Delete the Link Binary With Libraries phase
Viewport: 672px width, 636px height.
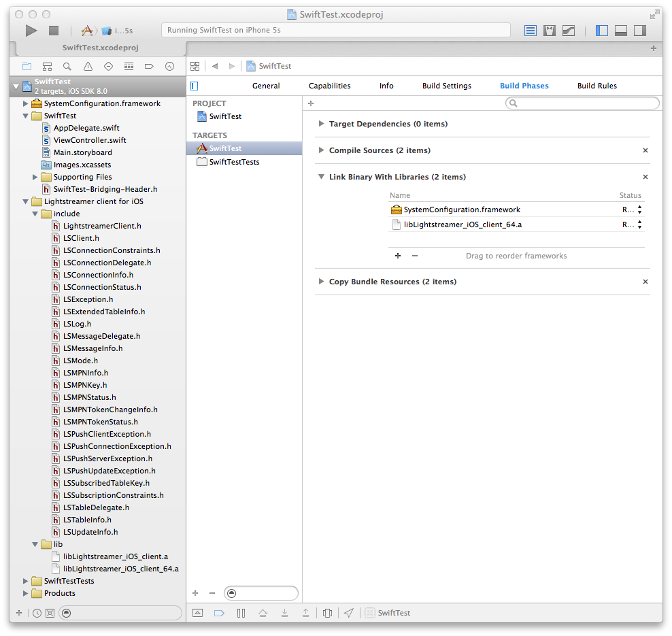coord(645,177)
